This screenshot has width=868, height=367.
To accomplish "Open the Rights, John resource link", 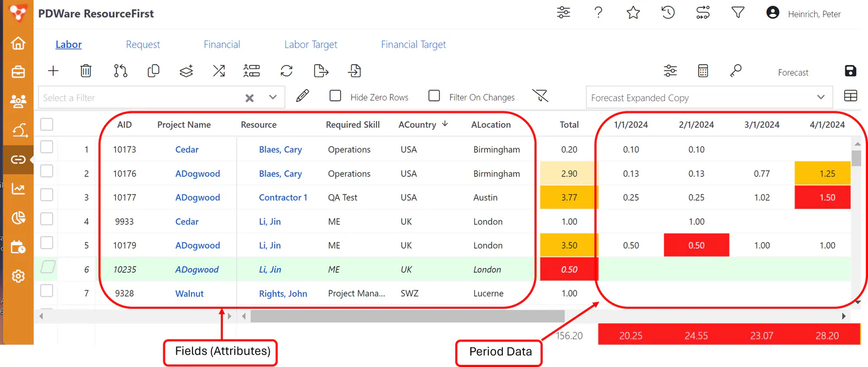I will coord(283,293).
